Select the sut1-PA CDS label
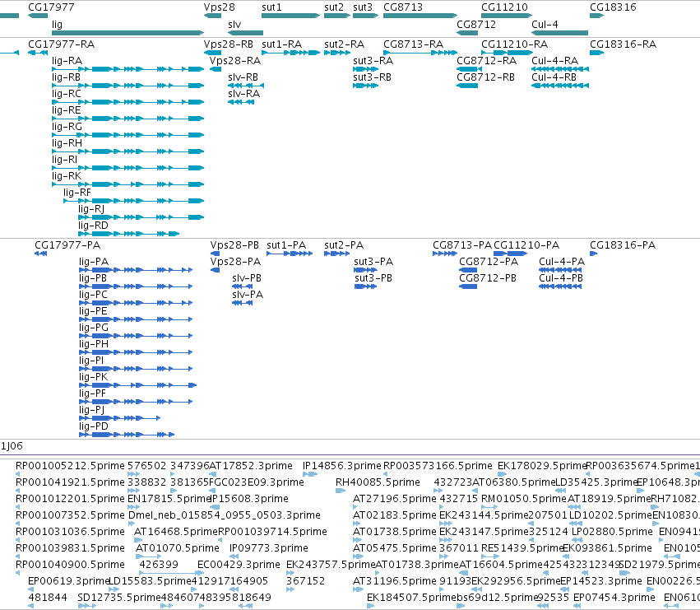 click(286, 245)
